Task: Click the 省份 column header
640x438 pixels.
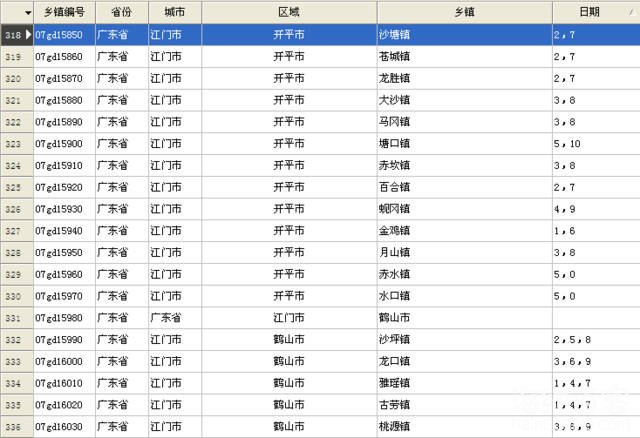Action: click(122, 12)
